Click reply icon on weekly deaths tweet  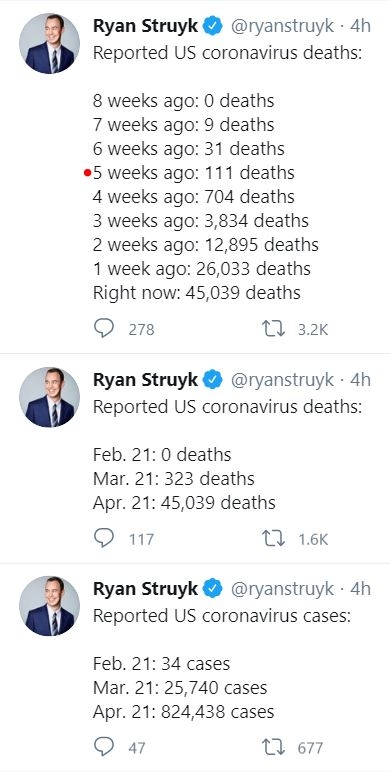click(104, 328)
